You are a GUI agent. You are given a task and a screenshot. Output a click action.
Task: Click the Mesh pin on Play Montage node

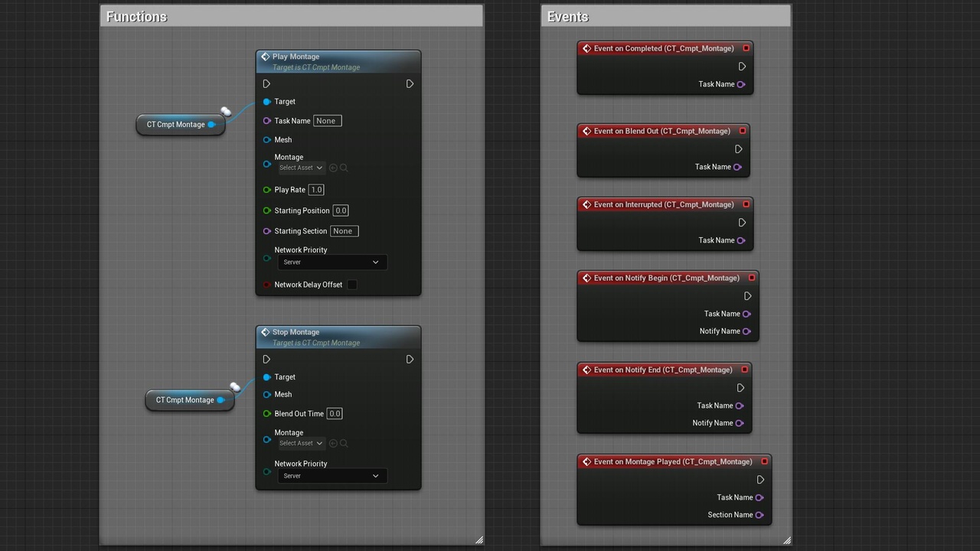[x=267, y=140]
